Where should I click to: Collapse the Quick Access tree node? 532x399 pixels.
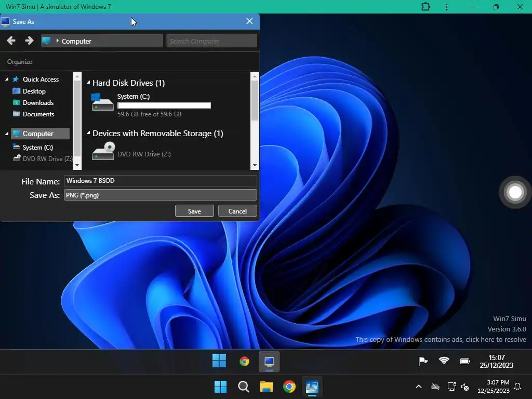(7, 79)
